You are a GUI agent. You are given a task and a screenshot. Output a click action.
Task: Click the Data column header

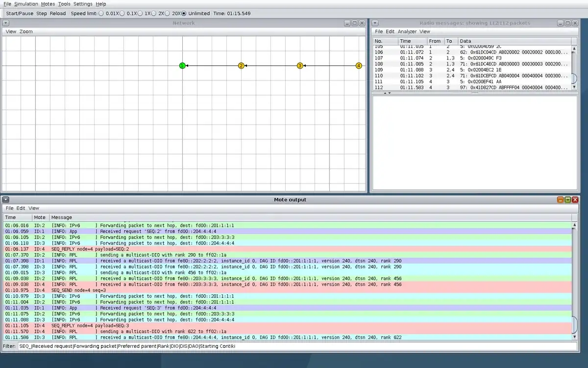[x=514, y=41]
